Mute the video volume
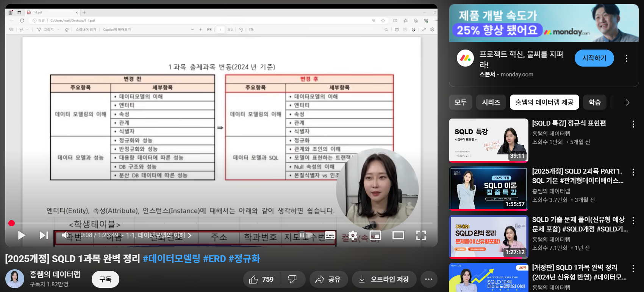 [66, 235]
